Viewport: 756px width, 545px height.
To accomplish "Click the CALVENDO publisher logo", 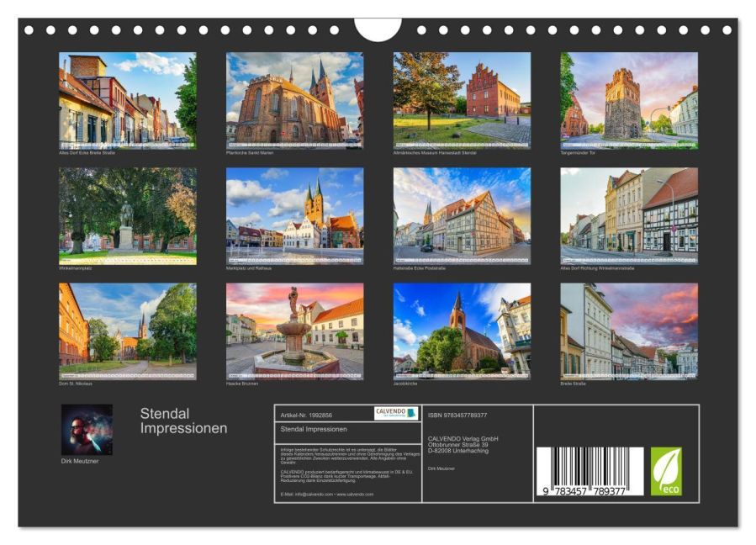I will point(392,413).
